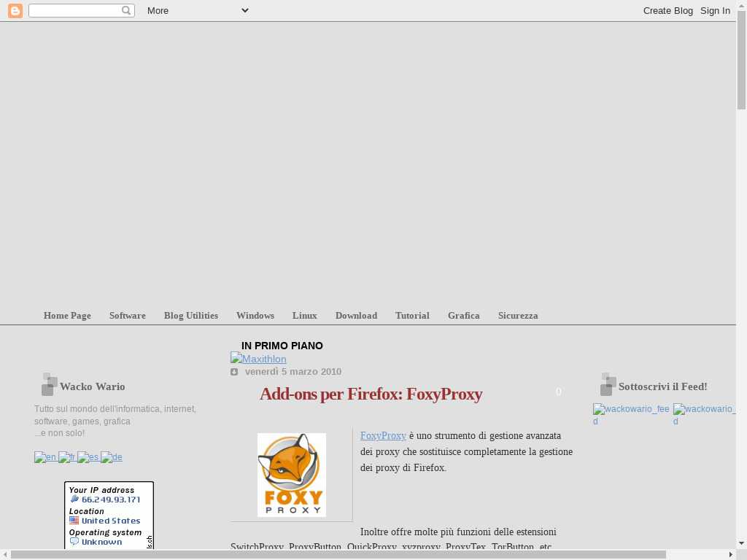Click the scroll down arrow on vertical scrollbar

[741, 543]
